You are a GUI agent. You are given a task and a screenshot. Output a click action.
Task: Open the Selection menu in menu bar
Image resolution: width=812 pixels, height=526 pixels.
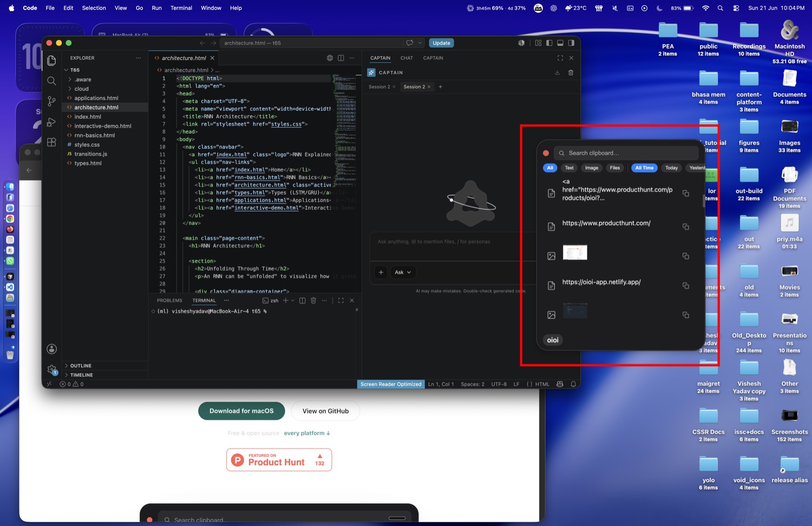pyautogui.click(x=94, y=8)
